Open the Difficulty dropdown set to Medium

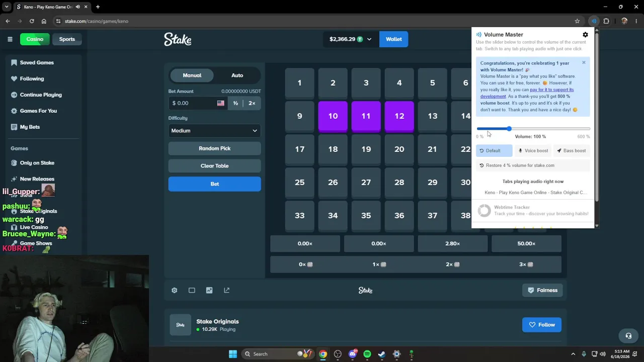click(214, 131)
